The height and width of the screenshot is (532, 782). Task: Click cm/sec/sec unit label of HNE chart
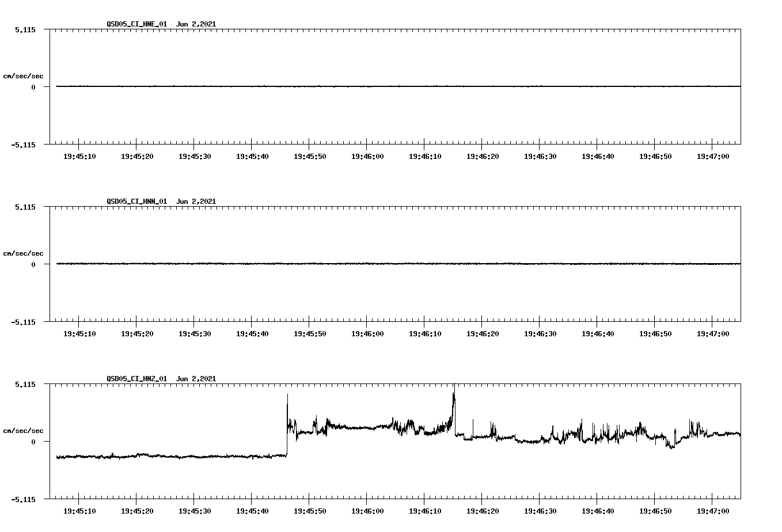23,76
